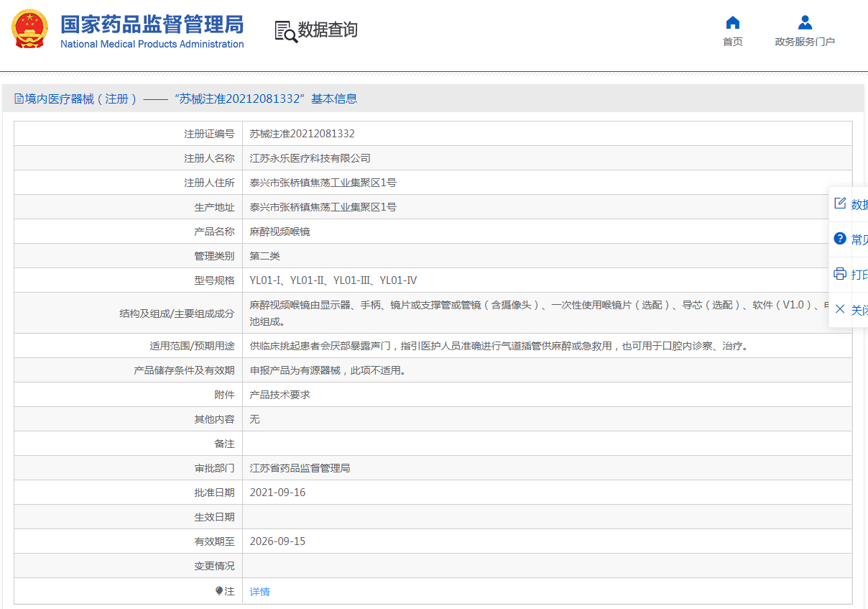Close side panel with X icon
The height and width of the screenshot is (609, 868).
pyautogui.click(x=840, y=309)
